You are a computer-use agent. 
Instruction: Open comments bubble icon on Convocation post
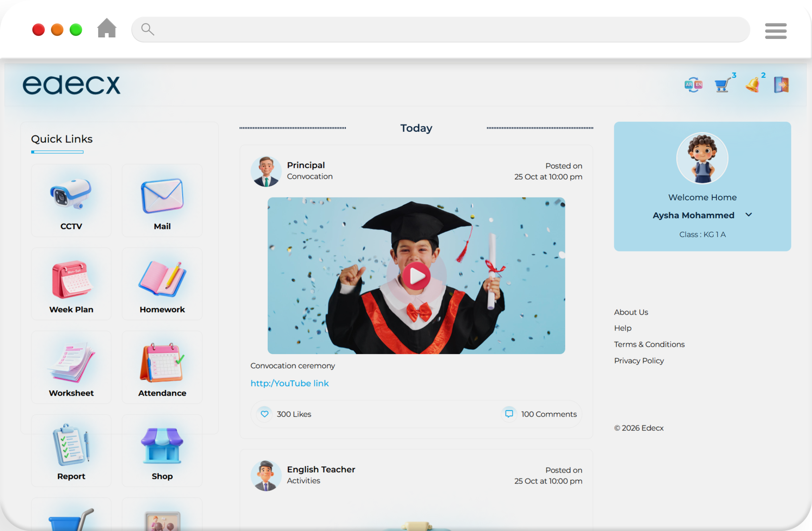coord(509,414)
